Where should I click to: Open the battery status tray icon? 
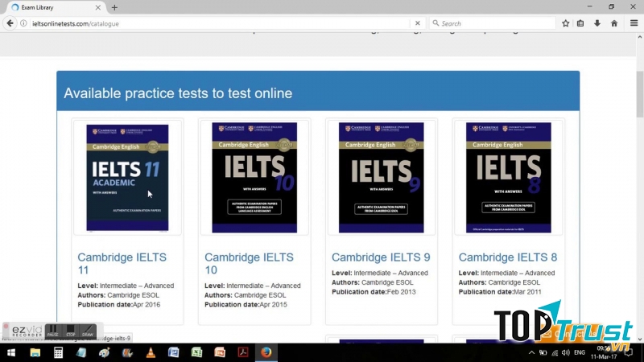tap(543, 352)
